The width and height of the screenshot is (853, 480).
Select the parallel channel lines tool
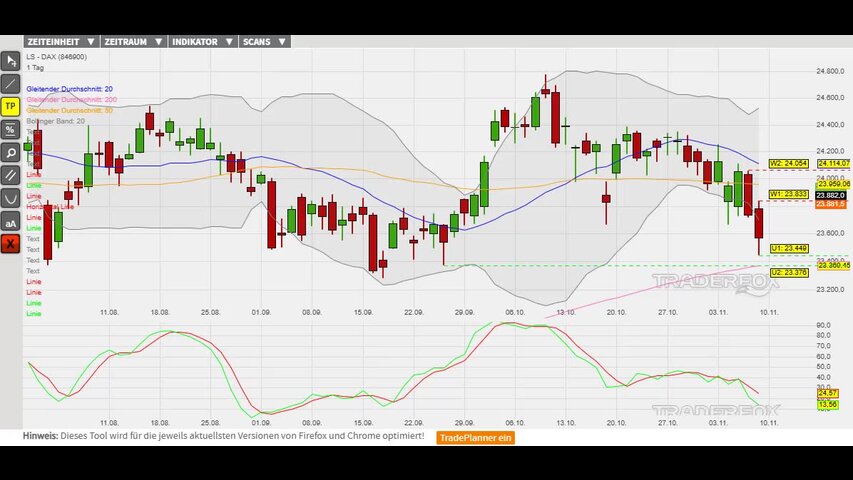[x=11, y=175]
